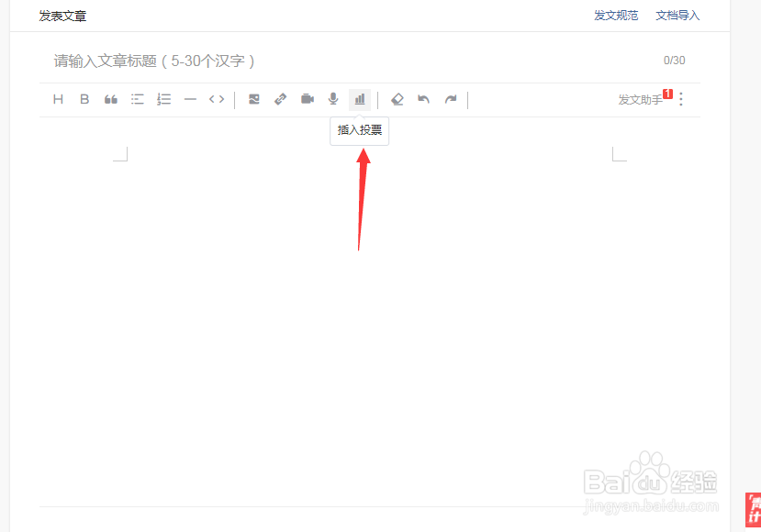
Task: Insert an audio recording
Action: (x=332, y=99)
